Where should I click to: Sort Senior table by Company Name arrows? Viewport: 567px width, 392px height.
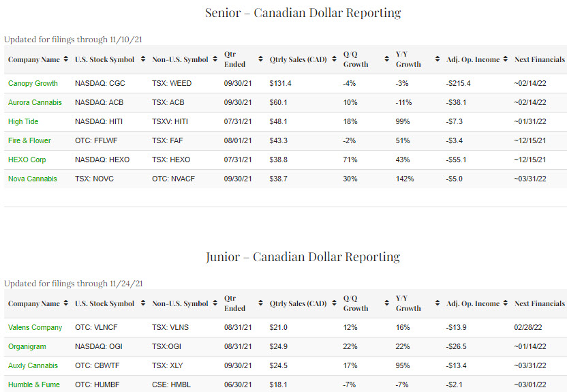point(65,59)
